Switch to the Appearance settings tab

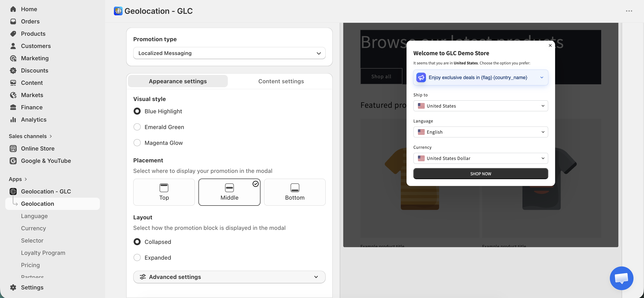[x=178, y=81]
